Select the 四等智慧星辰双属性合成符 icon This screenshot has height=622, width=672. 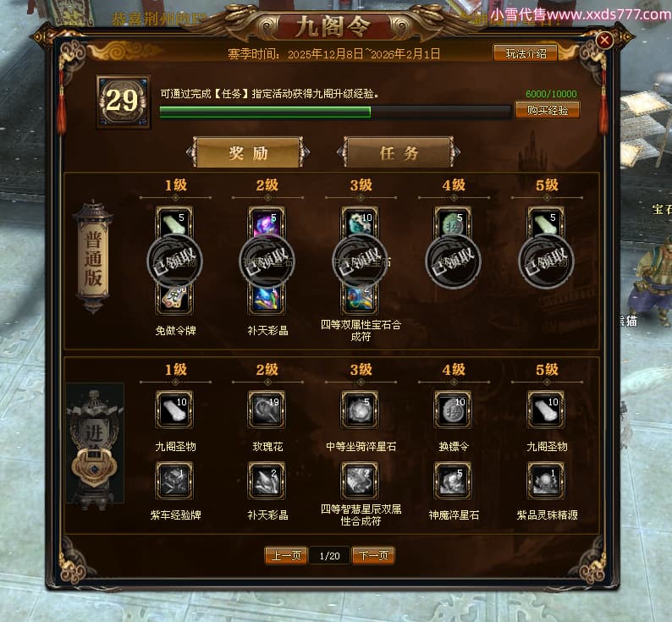pyautogui.click(x=360, y=481)
